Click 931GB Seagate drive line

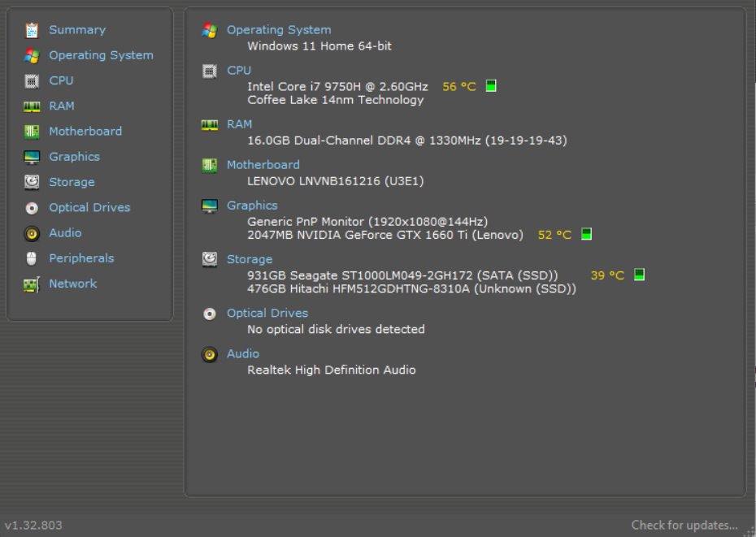(x=402, y=275)
